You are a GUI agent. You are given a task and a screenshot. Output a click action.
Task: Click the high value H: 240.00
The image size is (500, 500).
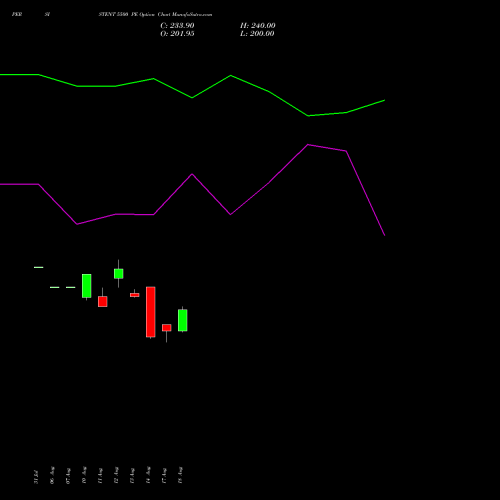tap(258, 26)
